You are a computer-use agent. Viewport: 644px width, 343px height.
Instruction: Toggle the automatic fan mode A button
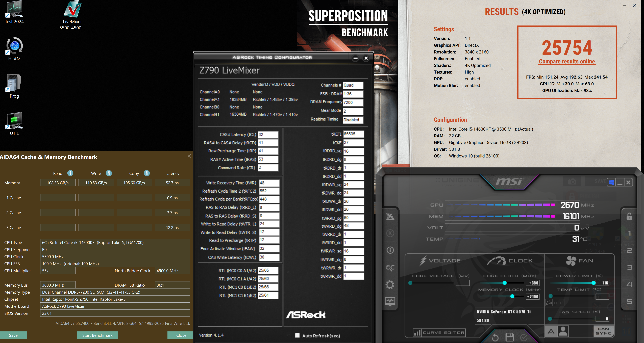coord(551,331)
